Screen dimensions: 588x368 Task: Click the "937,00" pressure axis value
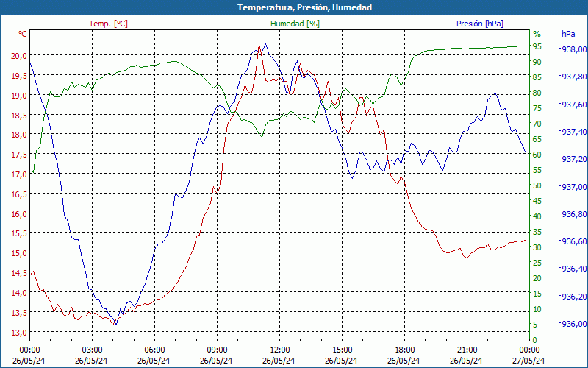tap(574, 187)
